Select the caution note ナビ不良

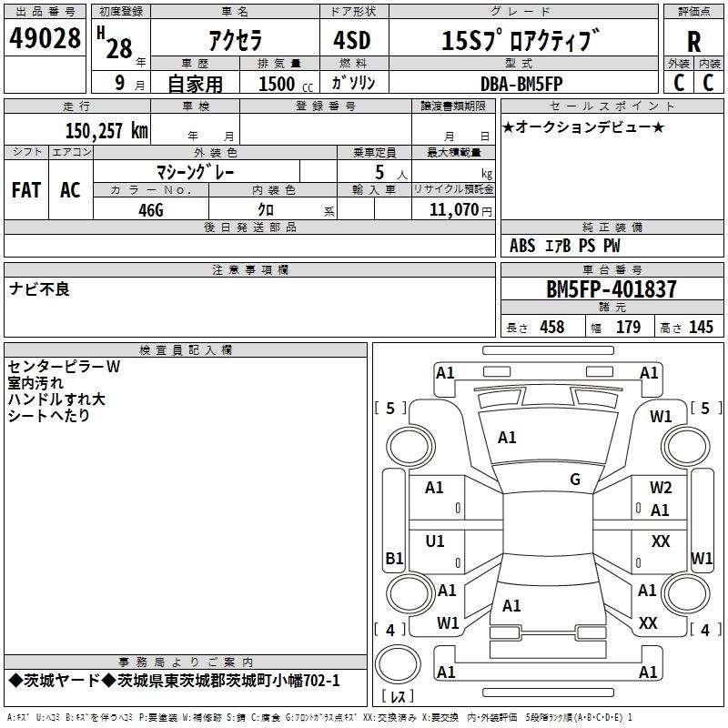39,288
